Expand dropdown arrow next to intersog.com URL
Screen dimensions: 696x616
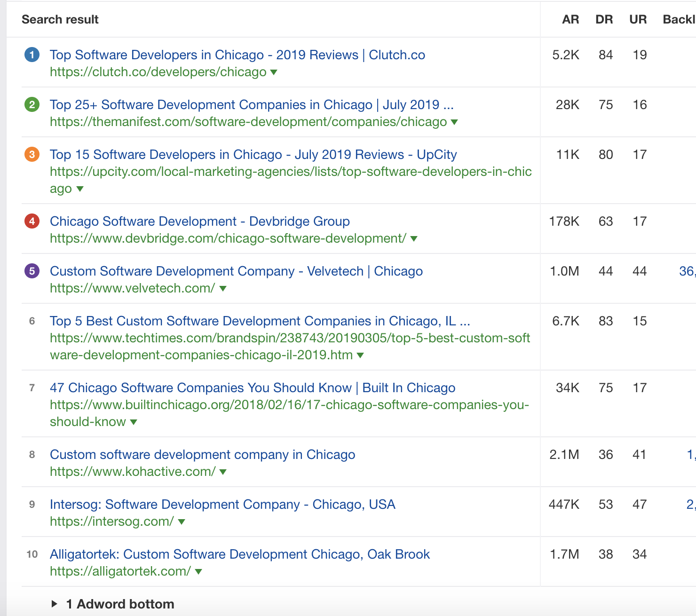click(182, 522)
